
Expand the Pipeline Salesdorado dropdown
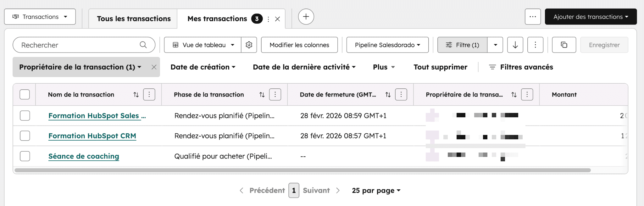(387, 45)
